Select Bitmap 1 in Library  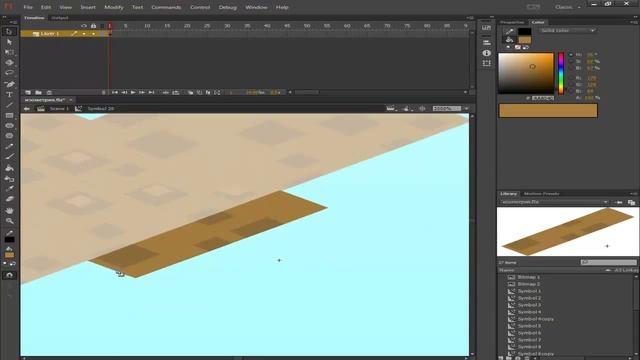pyautogui.click(x=529, y=277)
